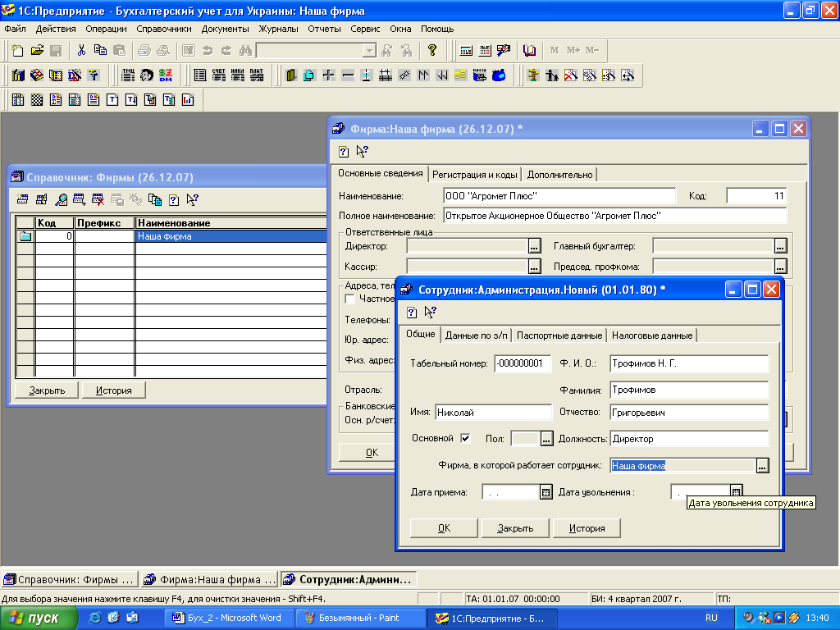The width and height of the screenshot is (840, 630).
Task: Open the Дата увольнения calendar picker
Action: [736, 491]
